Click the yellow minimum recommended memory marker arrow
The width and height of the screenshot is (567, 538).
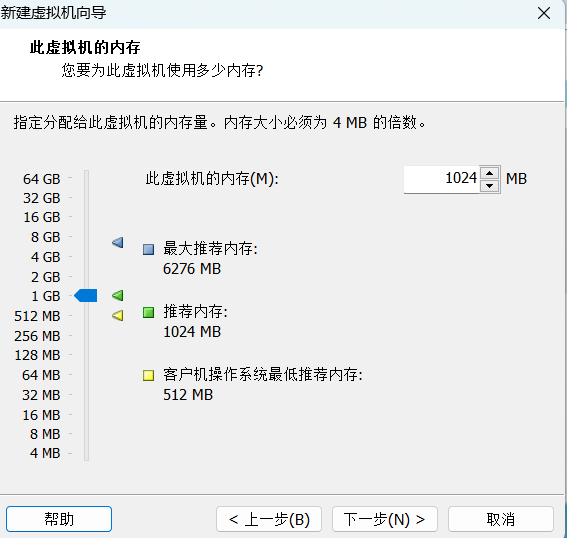118,315
